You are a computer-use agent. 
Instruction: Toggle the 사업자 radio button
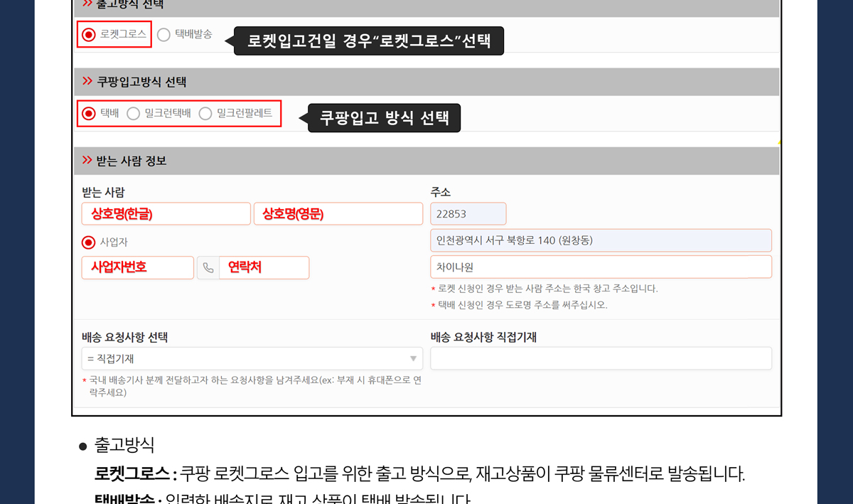pos(89,242)
